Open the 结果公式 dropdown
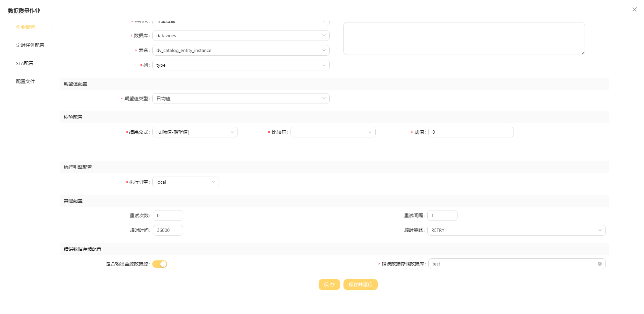Image resolution: width=644 pixels, height=314 pixels. [x=195, y=132]
